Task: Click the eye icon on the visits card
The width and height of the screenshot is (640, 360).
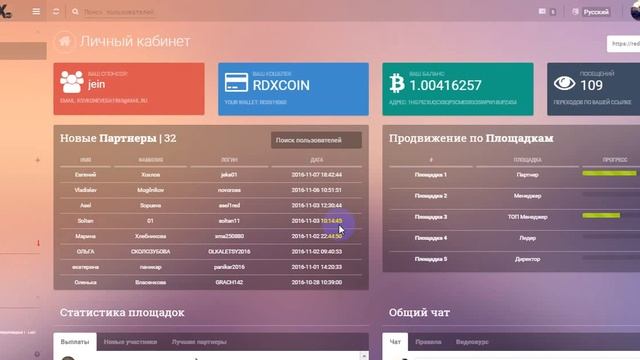Action: [x=564, y=83]
